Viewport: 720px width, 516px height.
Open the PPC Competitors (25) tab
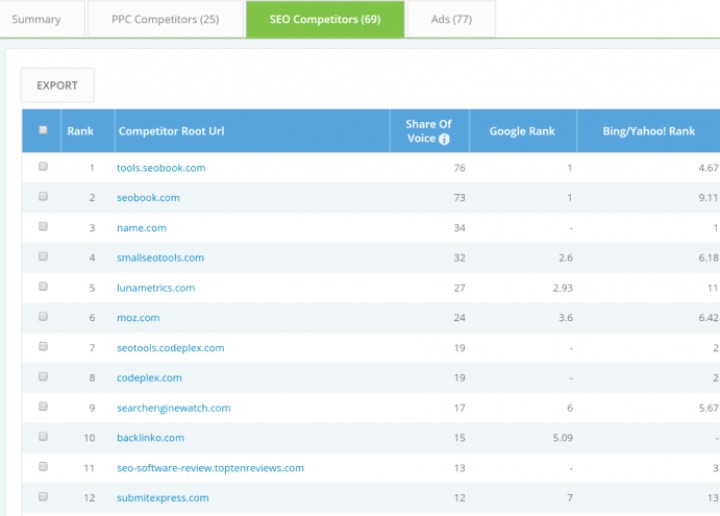tap(165, 19)
